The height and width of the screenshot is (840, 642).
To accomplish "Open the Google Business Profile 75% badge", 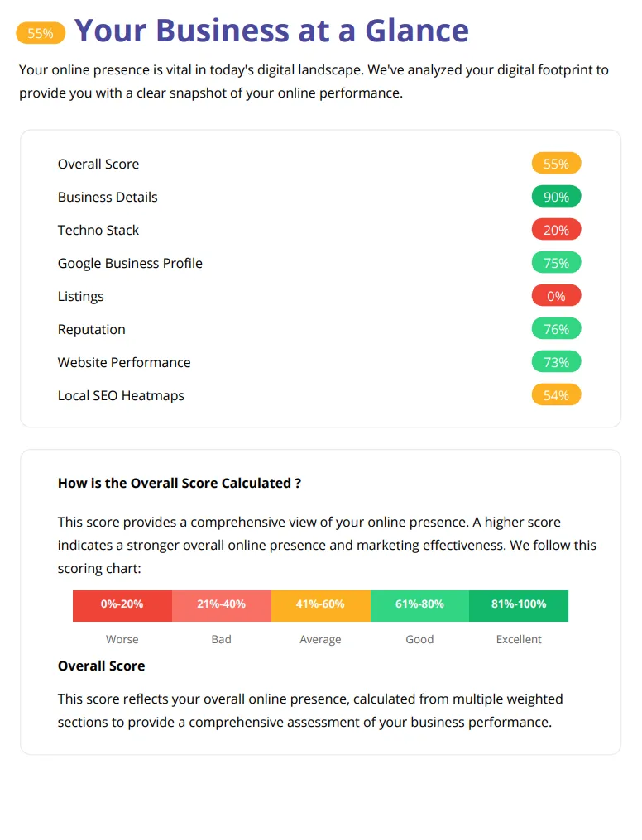I will point(556,263).
